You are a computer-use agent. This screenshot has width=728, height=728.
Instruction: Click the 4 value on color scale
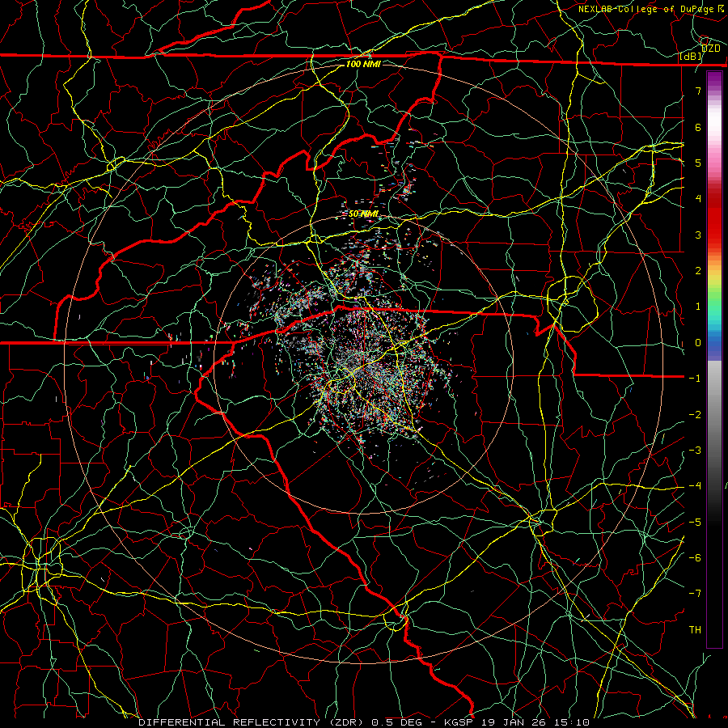pyautogui.click(x=698, y=199)
